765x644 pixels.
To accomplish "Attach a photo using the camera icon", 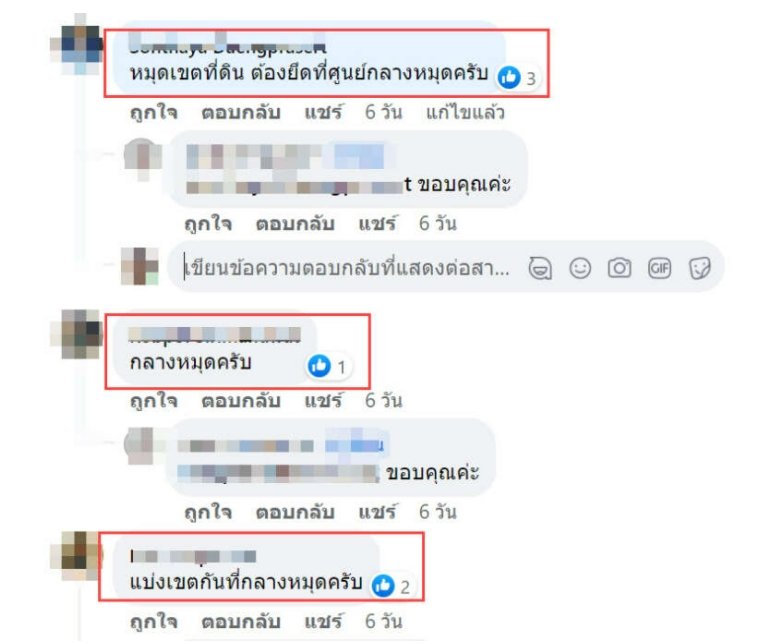I will click(620, 268).
